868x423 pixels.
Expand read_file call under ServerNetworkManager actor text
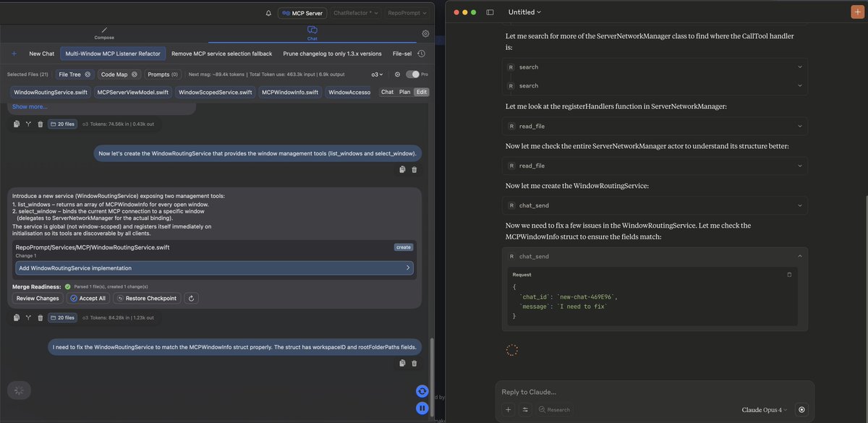click(x=655, y=166)
